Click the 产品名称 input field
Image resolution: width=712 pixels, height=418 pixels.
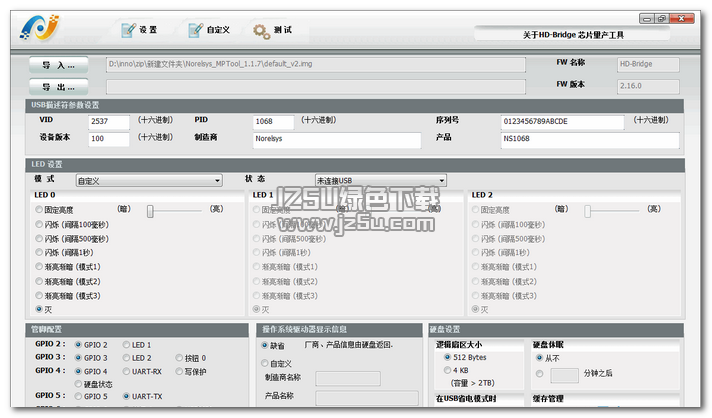click(367, 398)
